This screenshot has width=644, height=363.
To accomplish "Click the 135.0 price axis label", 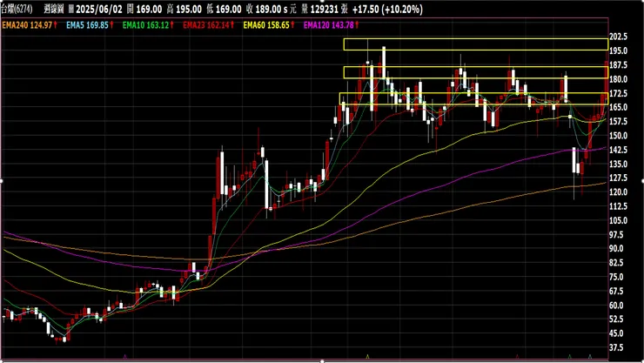I will coord(618,165).
